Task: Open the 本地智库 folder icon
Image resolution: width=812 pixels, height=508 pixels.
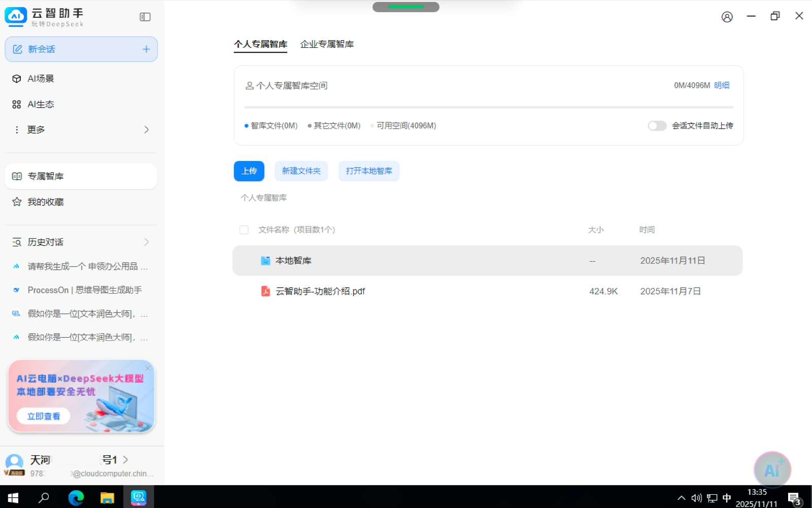Action: point(265,261)
